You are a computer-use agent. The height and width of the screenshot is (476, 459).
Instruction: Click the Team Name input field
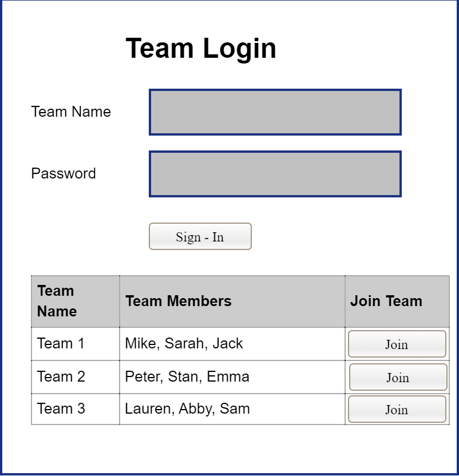[x=275, y=112]
